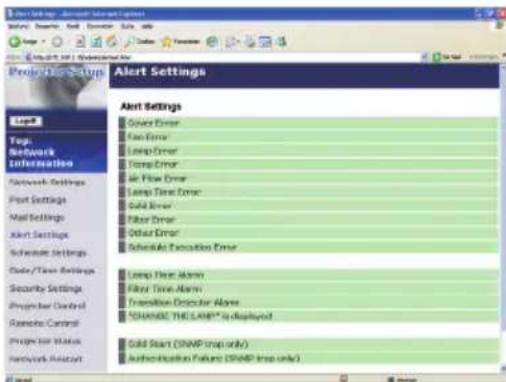506x382 pixels.
Task: Open the Edit menu in the menu bar
Action: click(x=47, y=26)
